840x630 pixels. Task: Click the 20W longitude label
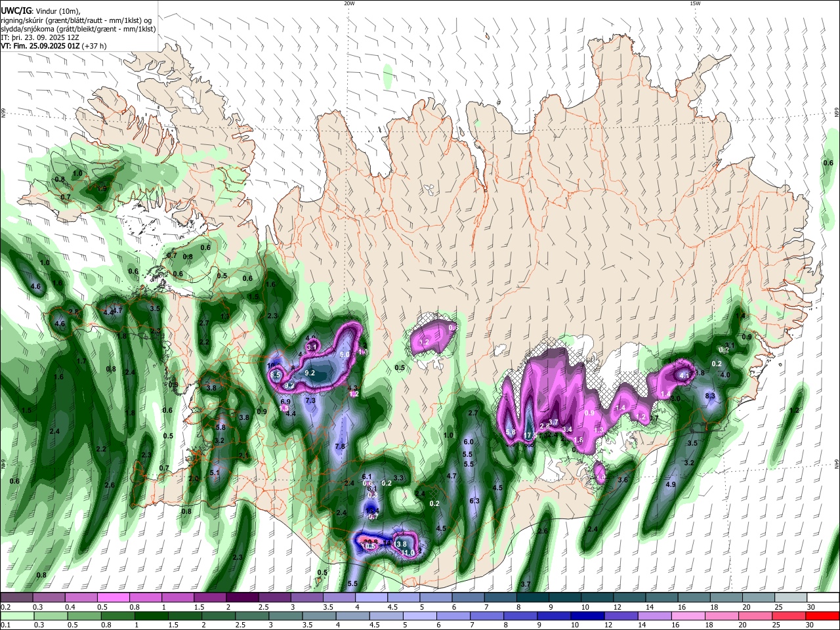tap(349, 3)
